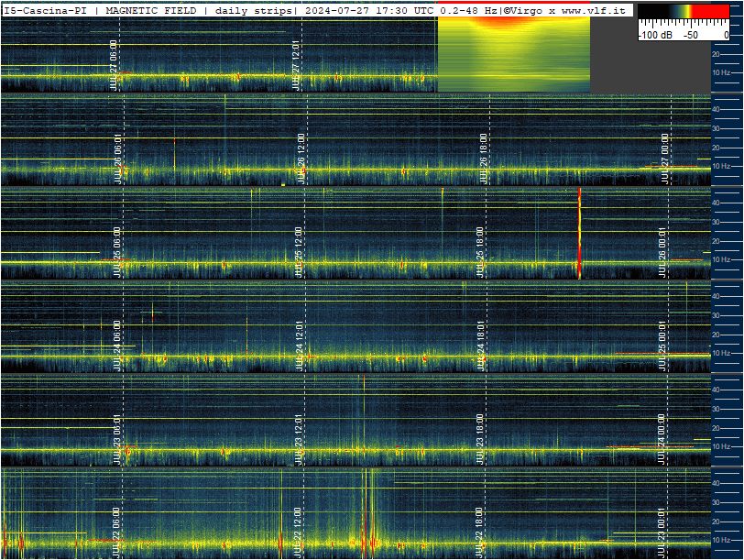744x560 pixels.
Task: Click the 40 Hz axis label on July 26 strip
Action: tap(716, 109)
